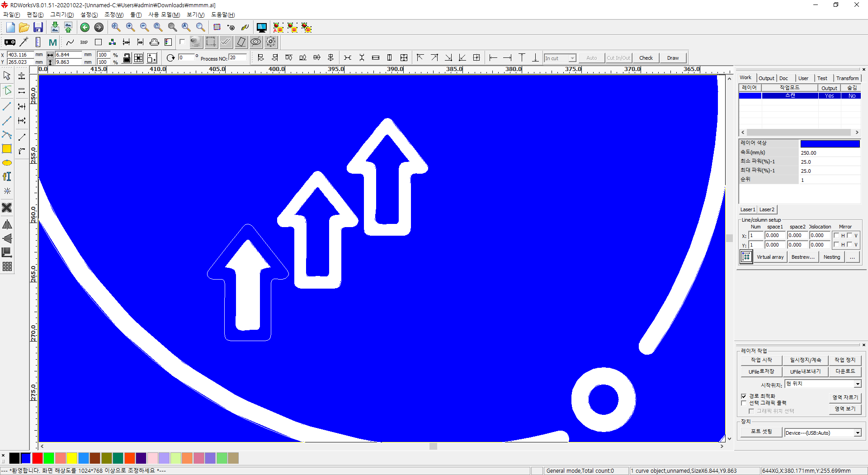Click the vertical mirror tool
This screenshot has height=475, width=868.
[7, 238]
